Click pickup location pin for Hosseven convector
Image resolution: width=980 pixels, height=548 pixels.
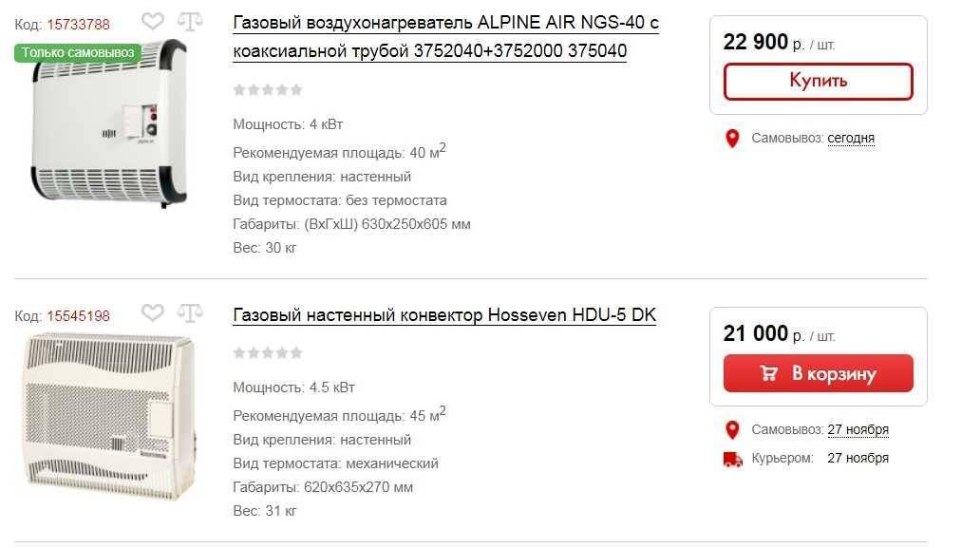[x=732, y=430]
